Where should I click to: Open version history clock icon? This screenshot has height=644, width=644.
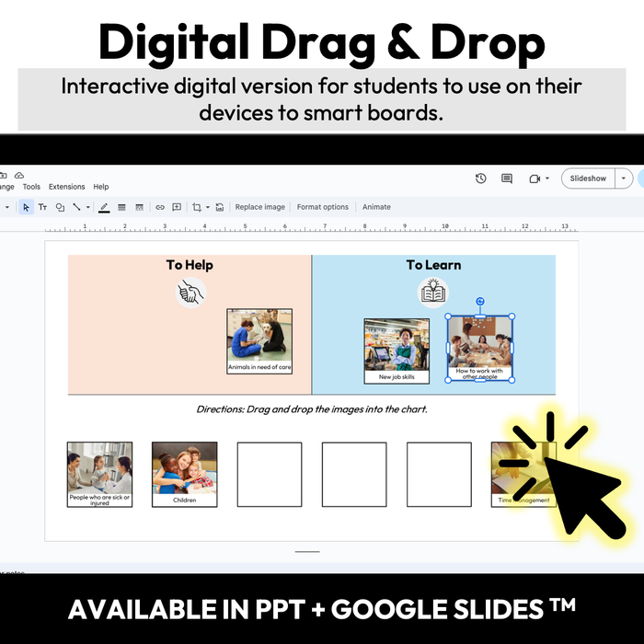(480, 178)
